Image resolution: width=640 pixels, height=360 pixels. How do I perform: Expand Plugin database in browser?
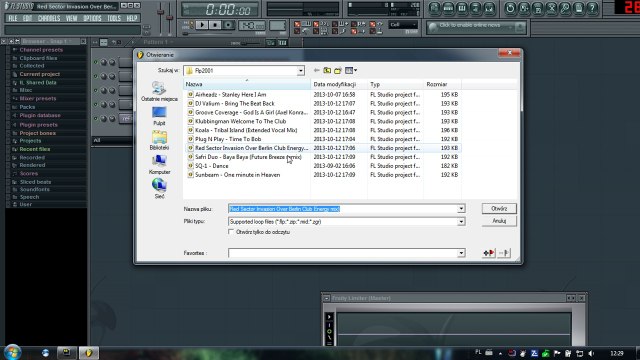[x=40, y=116]
